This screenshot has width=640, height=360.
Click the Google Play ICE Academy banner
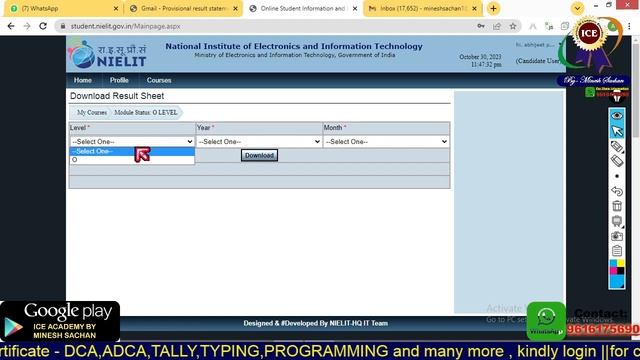(x=60, y=321)
